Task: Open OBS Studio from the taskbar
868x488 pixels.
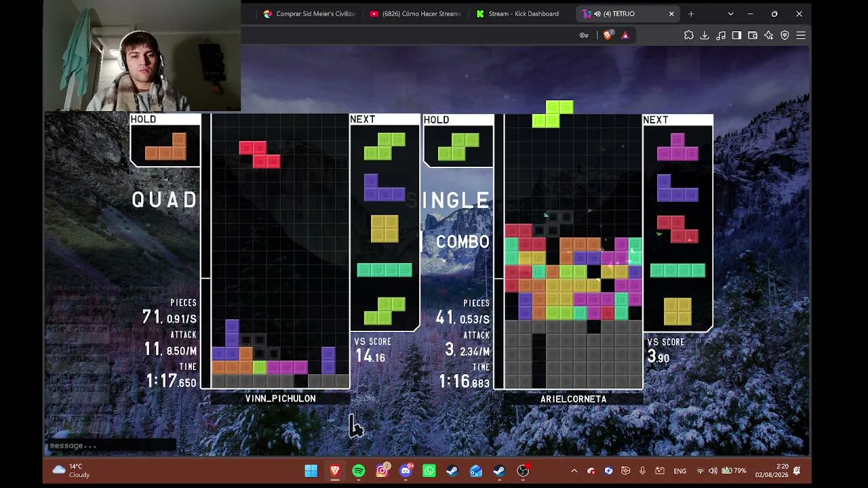Action: click(x=523, y=470)
